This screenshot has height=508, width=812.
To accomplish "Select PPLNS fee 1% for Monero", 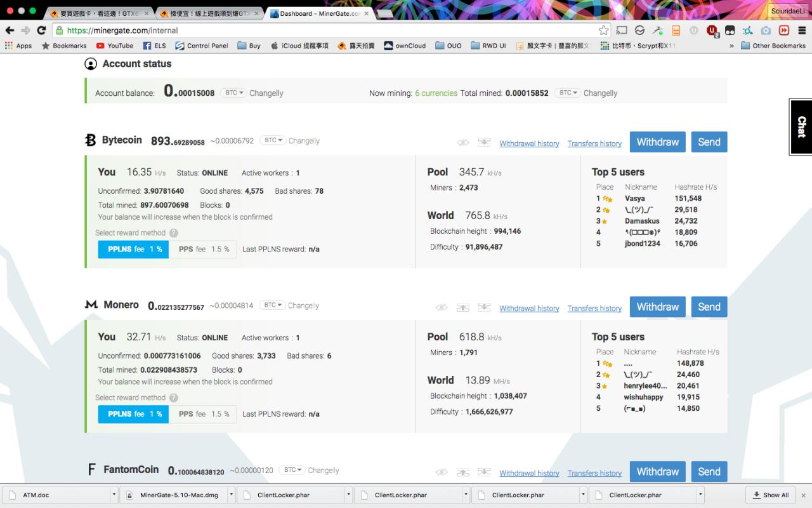I will [133, 414].
